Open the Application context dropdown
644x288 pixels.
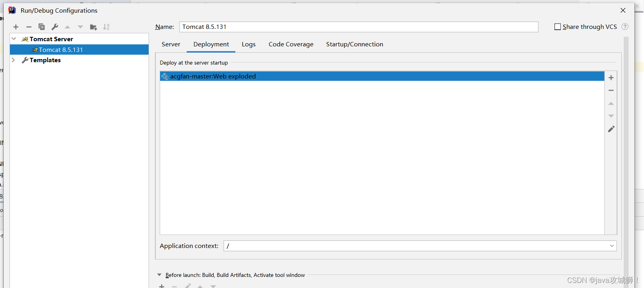612,246
